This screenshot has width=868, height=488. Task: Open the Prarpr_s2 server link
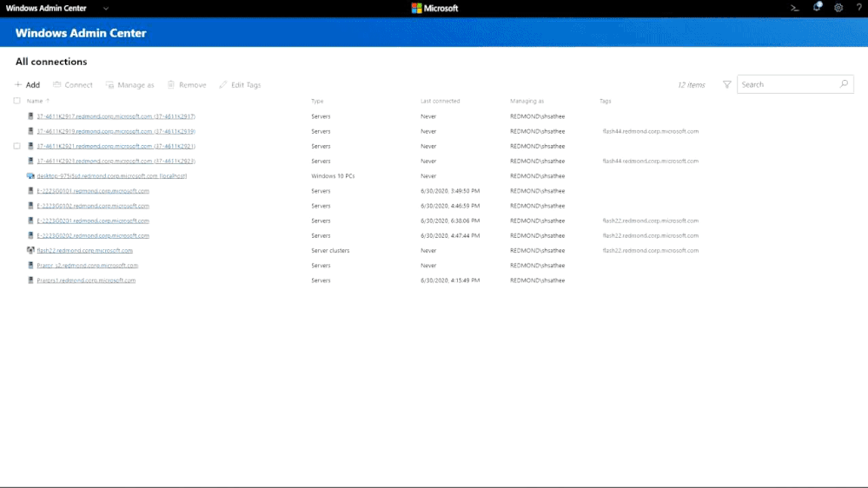click(88, 266)
